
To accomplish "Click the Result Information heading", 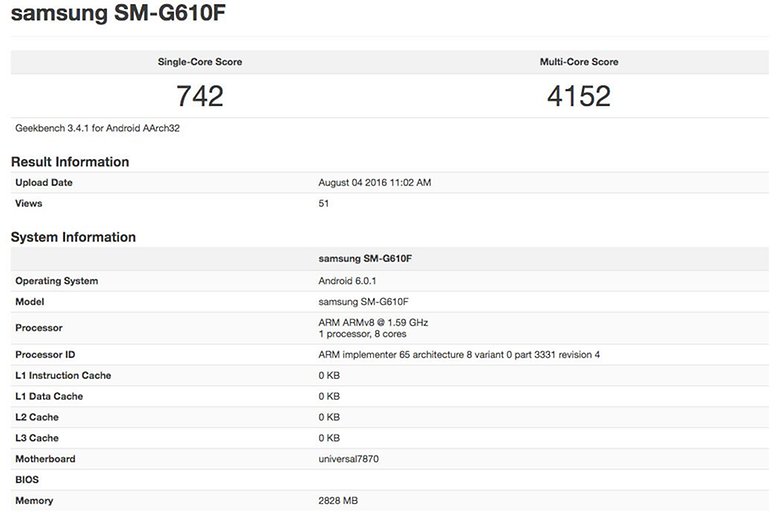I will click(70, 162).
